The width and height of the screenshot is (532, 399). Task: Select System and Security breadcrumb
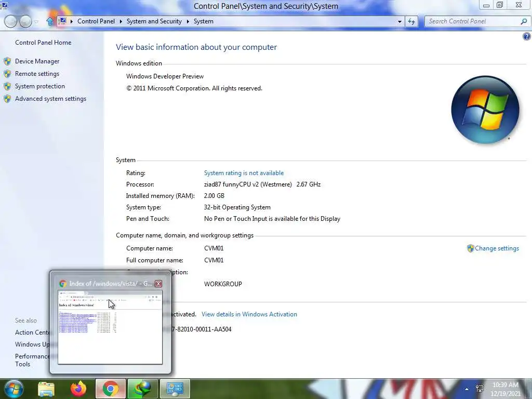click(x=154, y=21)
